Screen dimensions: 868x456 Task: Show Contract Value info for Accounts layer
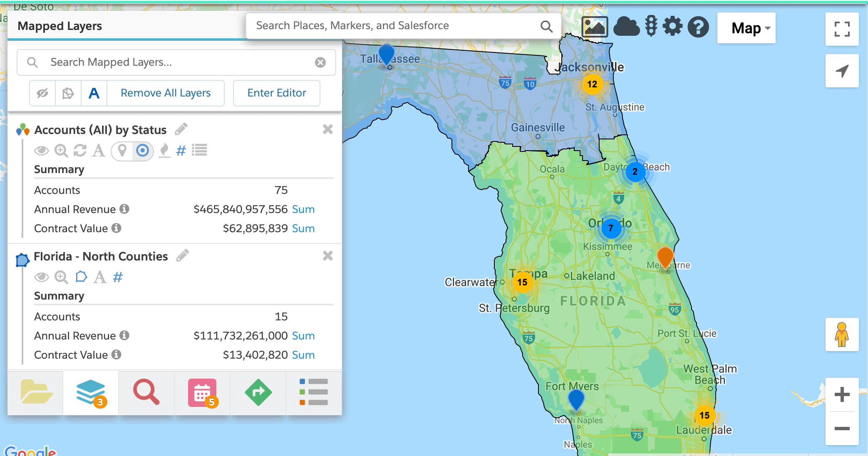point(117,228)
